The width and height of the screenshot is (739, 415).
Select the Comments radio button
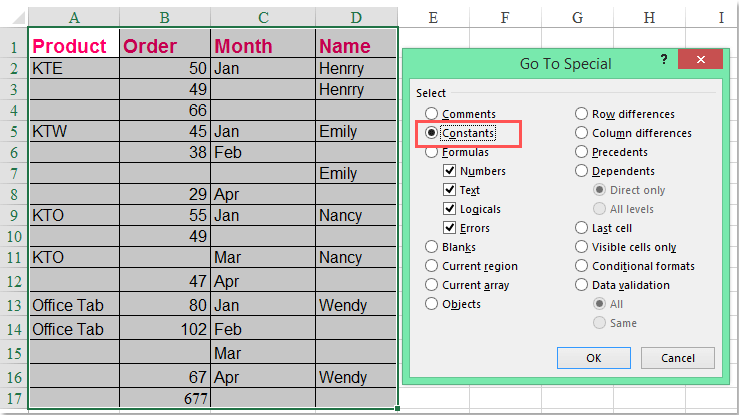tap(432, 114)
